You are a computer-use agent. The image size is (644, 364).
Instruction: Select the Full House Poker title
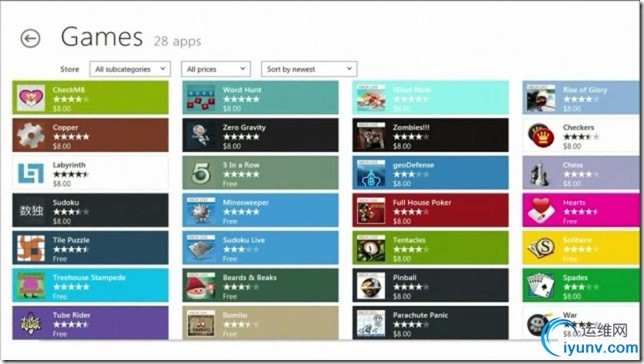point(422,202)
